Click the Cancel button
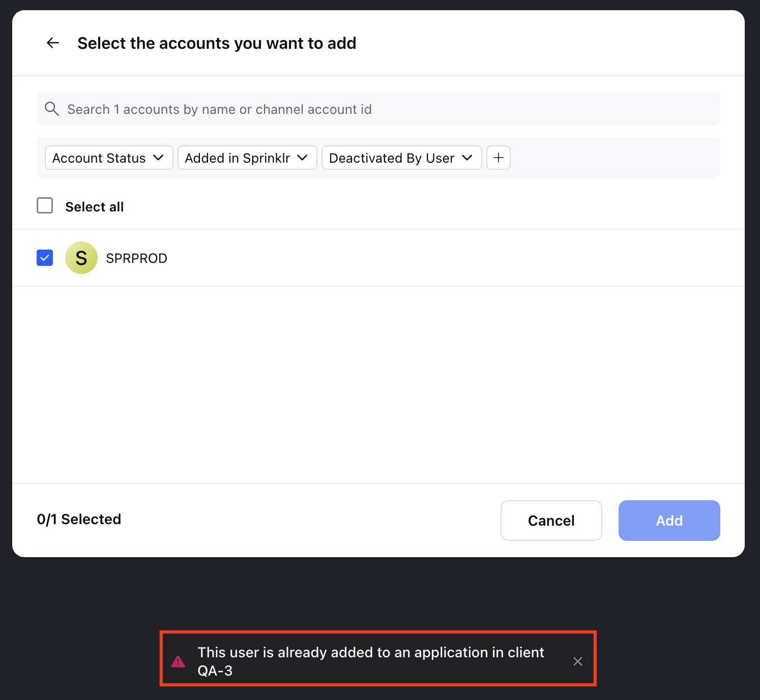Image resolution: width=760 pixels, height=700 pixels. tap(551, 521)
